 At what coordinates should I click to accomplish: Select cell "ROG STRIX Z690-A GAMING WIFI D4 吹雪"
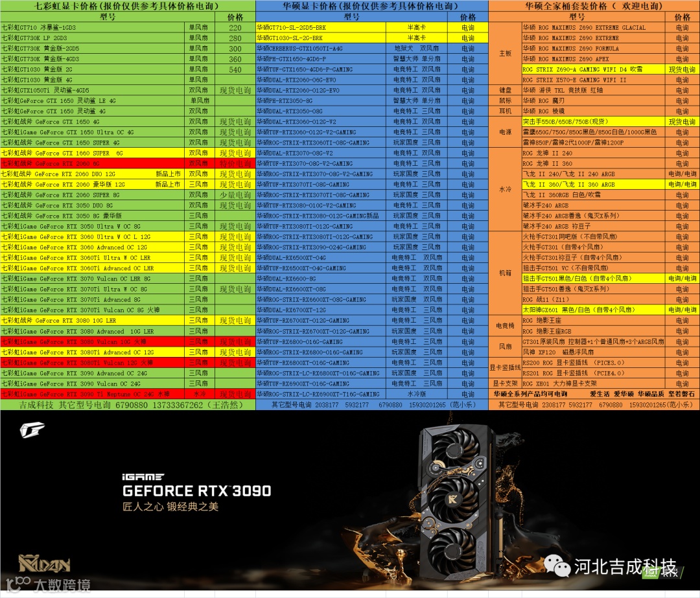[593, 69]
